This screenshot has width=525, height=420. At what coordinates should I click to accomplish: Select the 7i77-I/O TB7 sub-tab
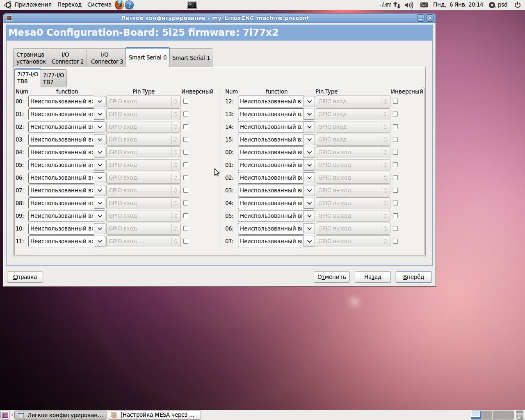54,78
